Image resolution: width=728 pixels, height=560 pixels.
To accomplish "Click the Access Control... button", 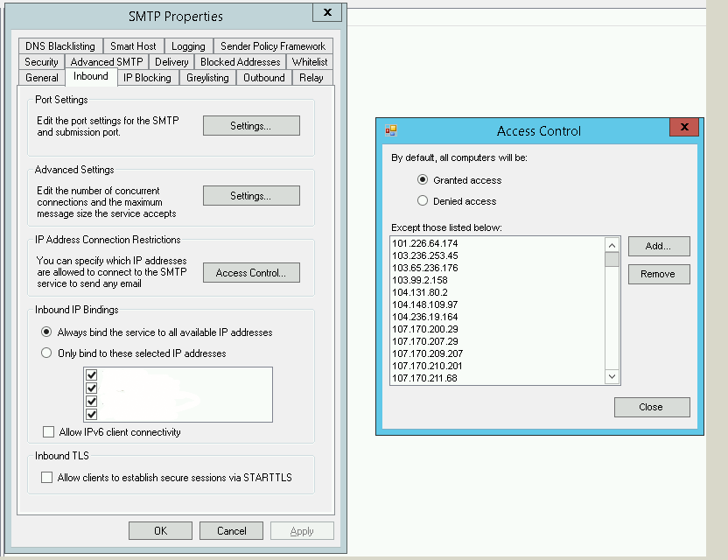I will point(251,273).
